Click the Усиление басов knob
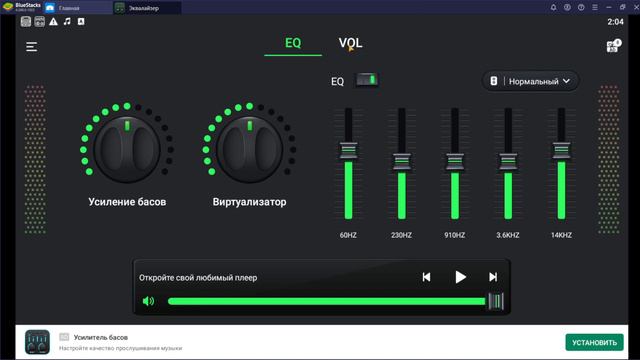Screen dimensions: 640x360 click(127, 149)
